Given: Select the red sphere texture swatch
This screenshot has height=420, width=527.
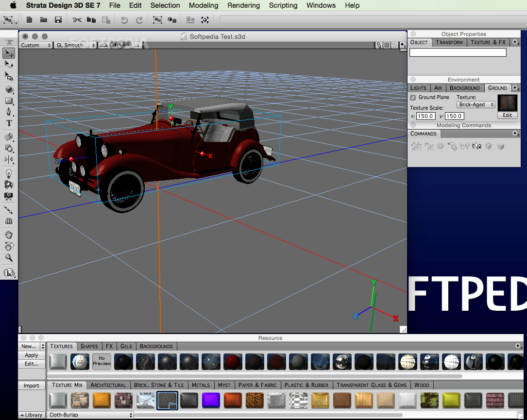Looking at the screenshot, I should coord(233,362).
